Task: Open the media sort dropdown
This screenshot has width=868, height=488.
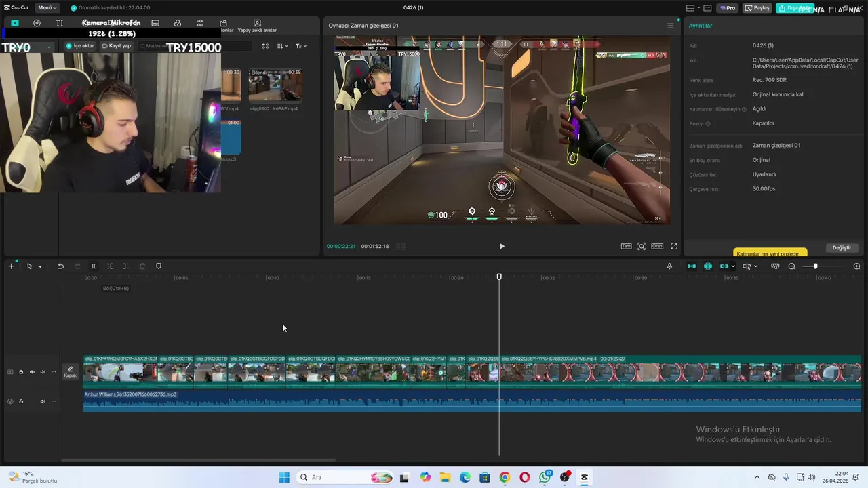Action: [x=283, y=46]
